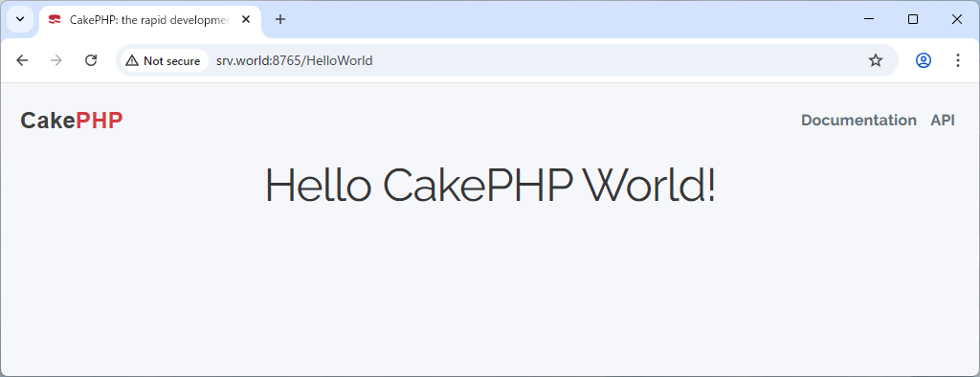Maximize the browser window
The width and height of the screenshot is (980, 377).
click(x=912, y=19)
